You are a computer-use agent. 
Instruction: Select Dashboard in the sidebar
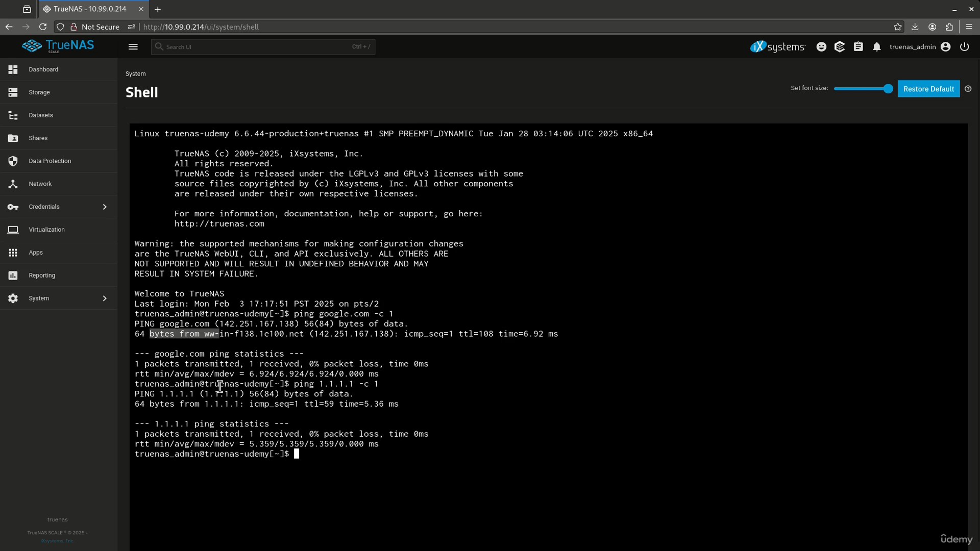pos(59,69)
